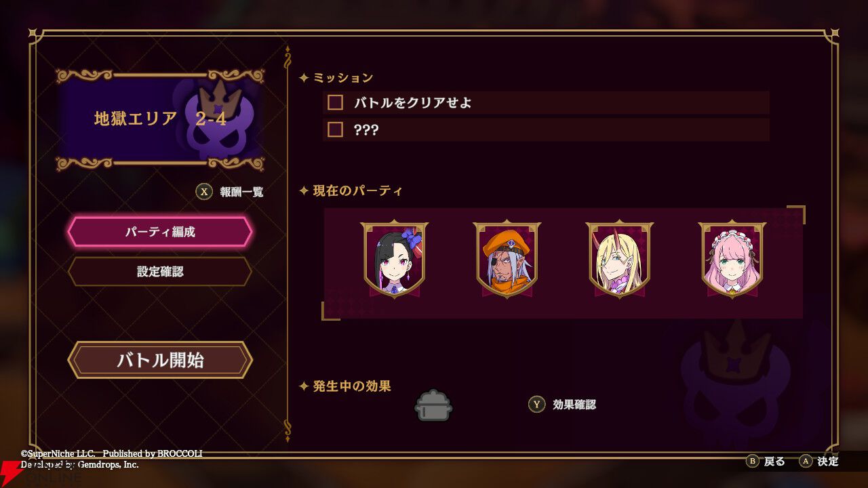Select the black-haired girl party portrait
This screenshot has height=488, width=868.
[395, 259]
